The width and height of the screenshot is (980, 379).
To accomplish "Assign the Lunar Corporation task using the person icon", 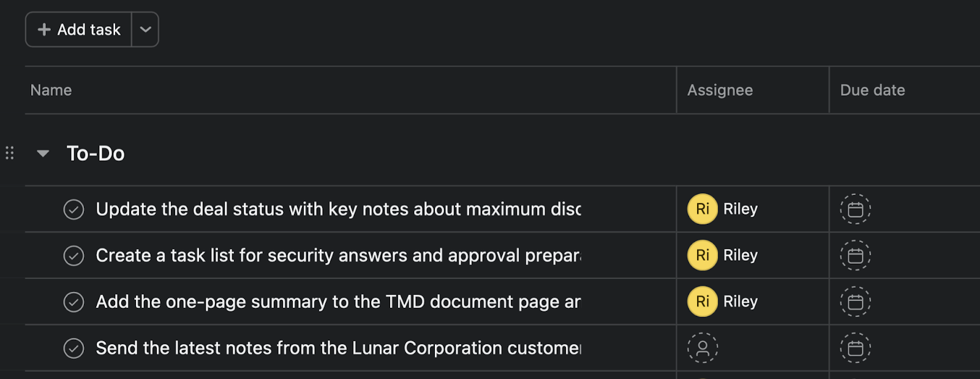I will point(702,348).
